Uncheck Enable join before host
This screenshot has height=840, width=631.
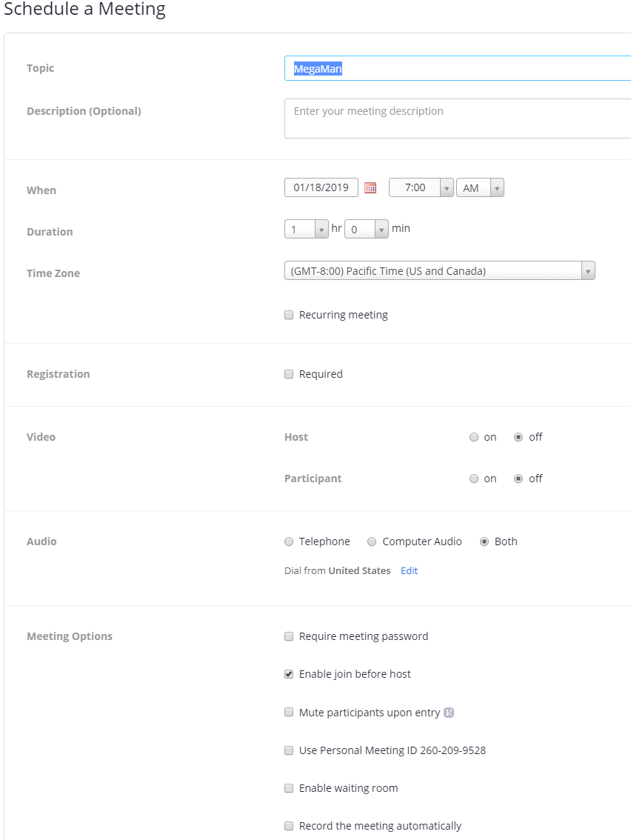click(x=289, y=674)
